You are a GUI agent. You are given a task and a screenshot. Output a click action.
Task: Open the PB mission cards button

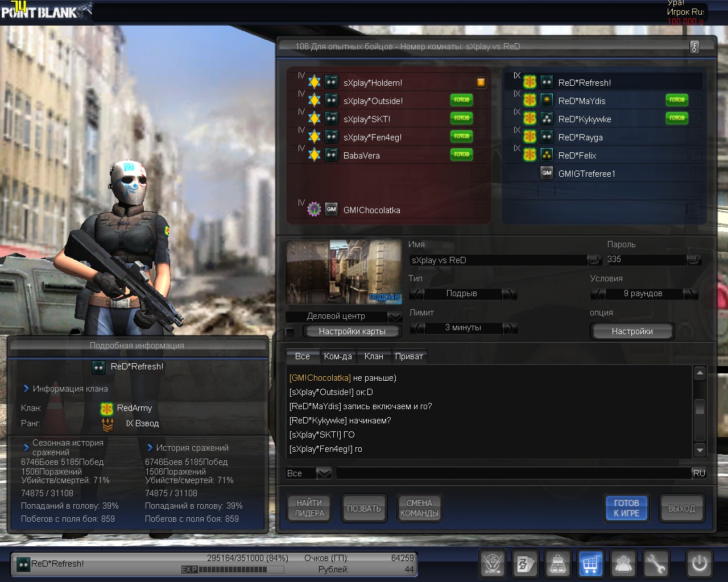525,564
